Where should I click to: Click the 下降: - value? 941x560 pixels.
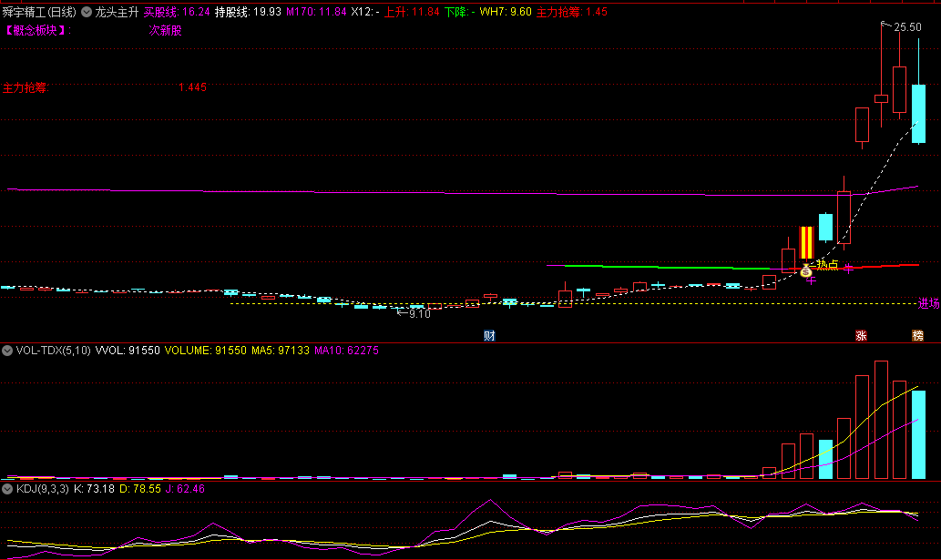pyautogui.click(x=460, y=12)
